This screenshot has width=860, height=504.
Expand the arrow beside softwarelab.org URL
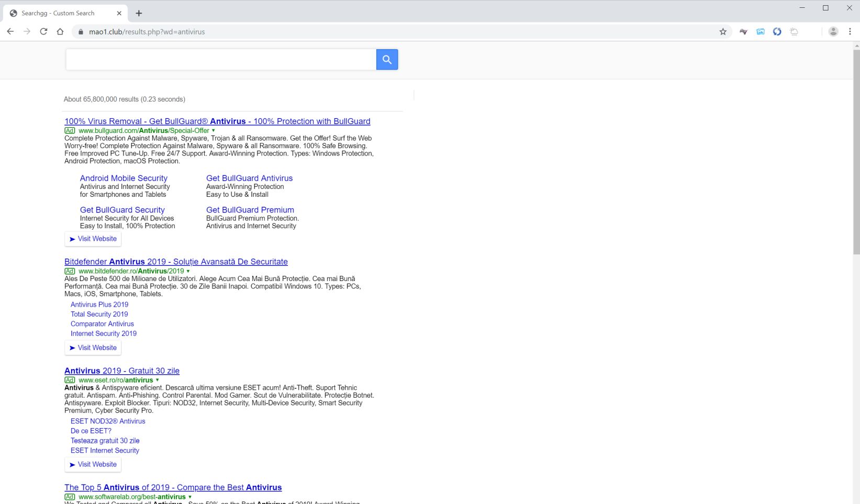[x=189, y=497]
